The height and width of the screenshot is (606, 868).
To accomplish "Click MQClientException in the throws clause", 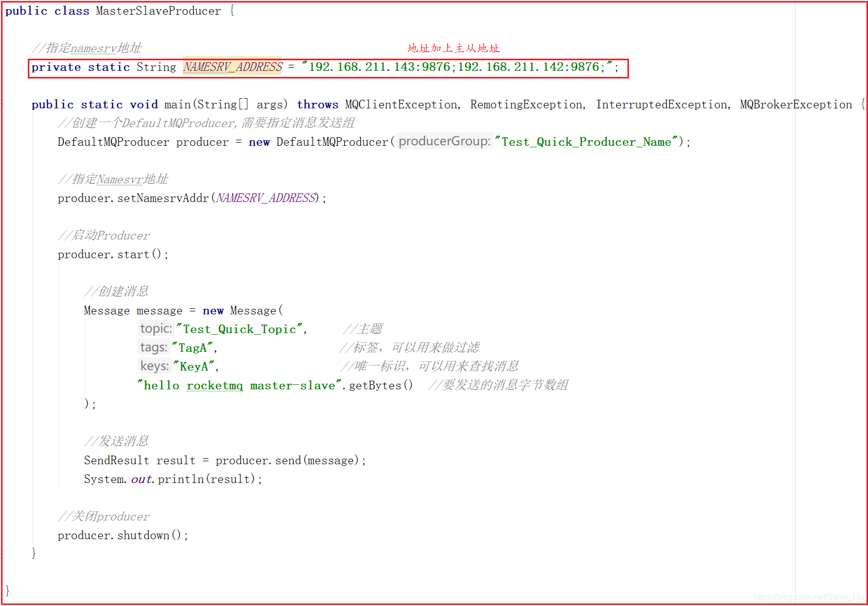I will [x=401, y=104].
